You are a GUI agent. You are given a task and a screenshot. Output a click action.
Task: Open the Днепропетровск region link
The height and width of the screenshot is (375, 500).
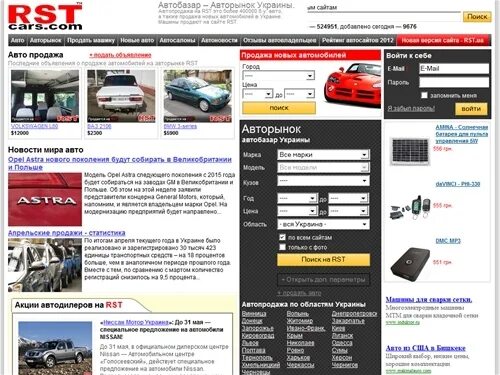pyautogui.click(x=354, y=314)
